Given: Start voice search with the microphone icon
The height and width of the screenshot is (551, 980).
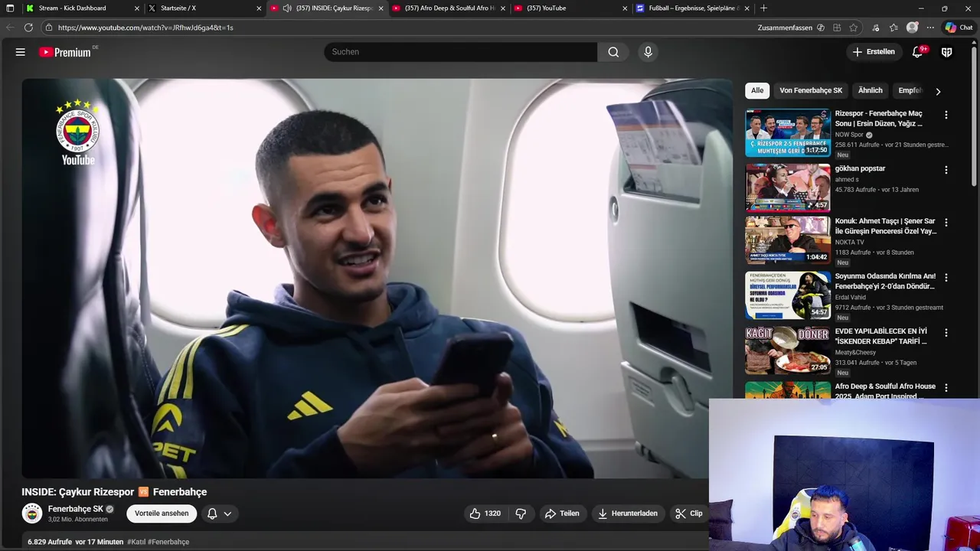Looking at the screenshot, I should coord(648,52).
